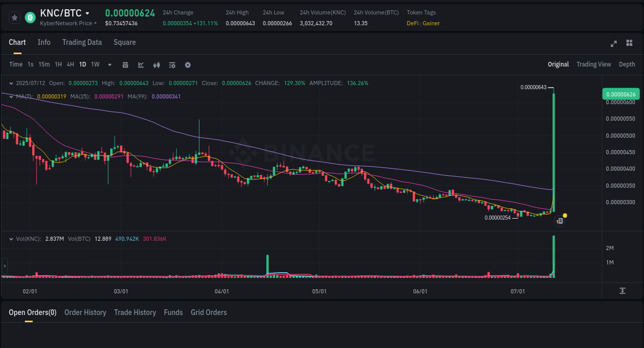Select the 1s interval
Image resolution: width=644 pixels, height=348 pixels.
pyautogui.click(x=30, y=64)
